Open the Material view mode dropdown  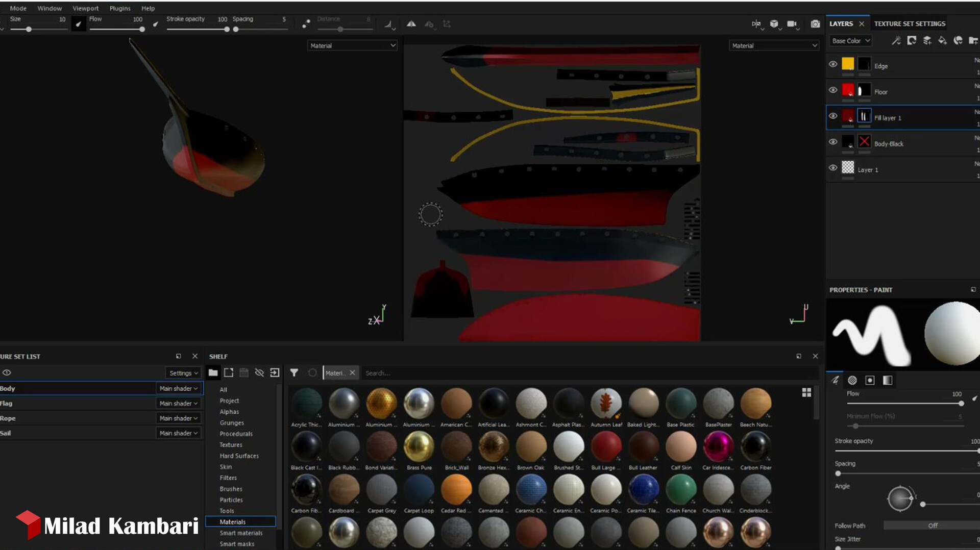point(352,45)
